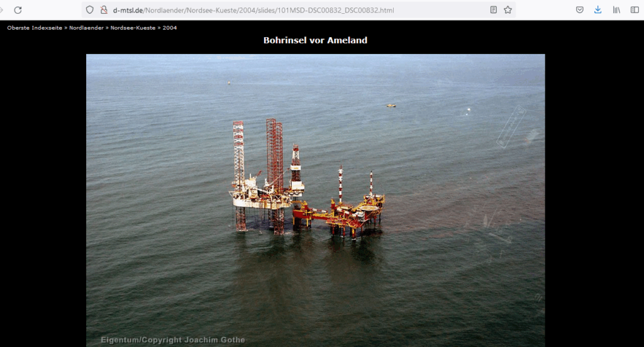Toggle Reader View for this page
Screen dimensions: 644x347
coord(494,10)
